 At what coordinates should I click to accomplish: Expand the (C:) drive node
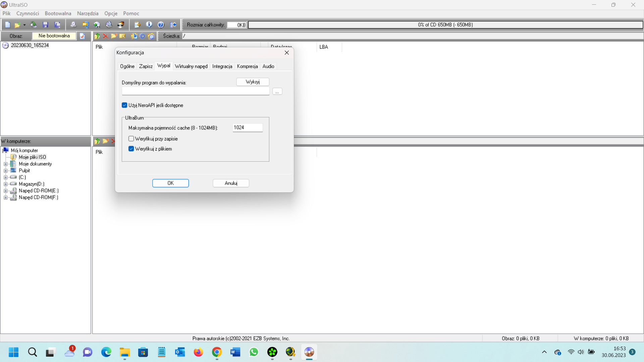[5, 178]
